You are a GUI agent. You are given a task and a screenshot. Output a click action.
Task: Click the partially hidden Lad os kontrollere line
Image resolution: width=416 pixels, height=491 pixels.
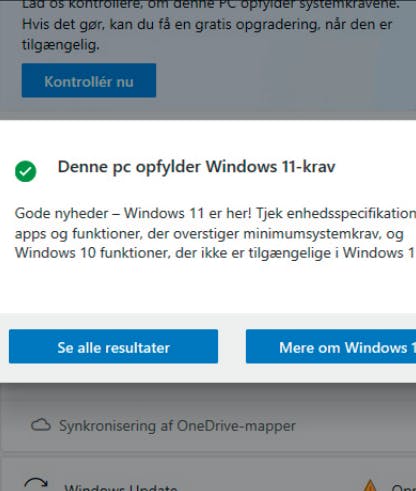pos(211,4)
